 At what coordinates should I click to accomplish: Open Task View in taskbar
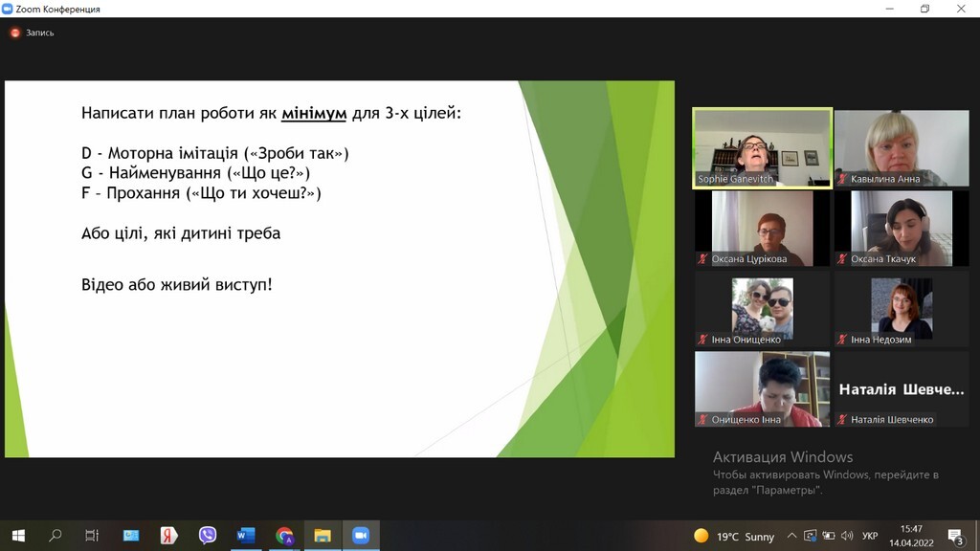click(92, 536)
